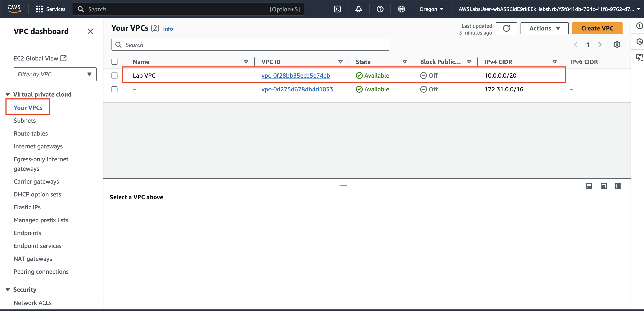Open the Services grid menu
644x311 pixels.
point(39,9)
